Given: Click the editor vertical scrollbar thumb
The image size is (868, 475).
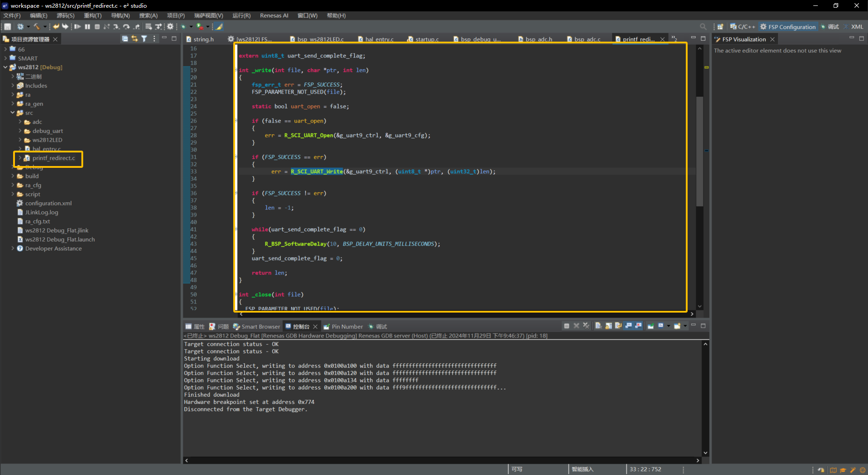Looking at the screenshot, I should click(699, 152).
